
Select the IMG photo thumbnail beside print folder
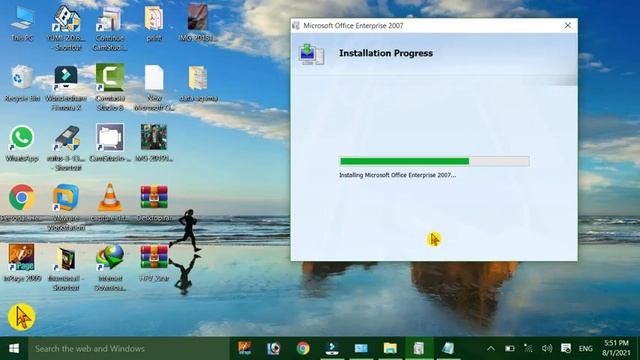pos(198,22)
